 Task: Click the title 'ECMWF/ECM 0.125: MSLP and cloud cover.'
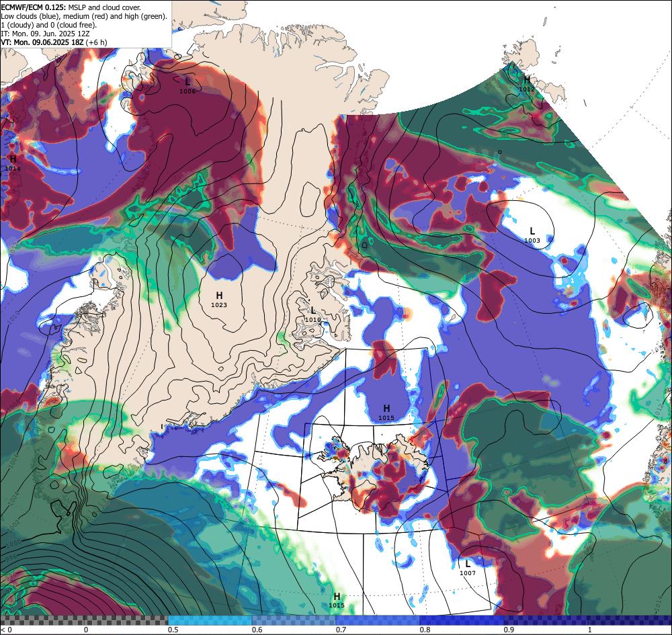pyautogui.click(x=71, y=7)
